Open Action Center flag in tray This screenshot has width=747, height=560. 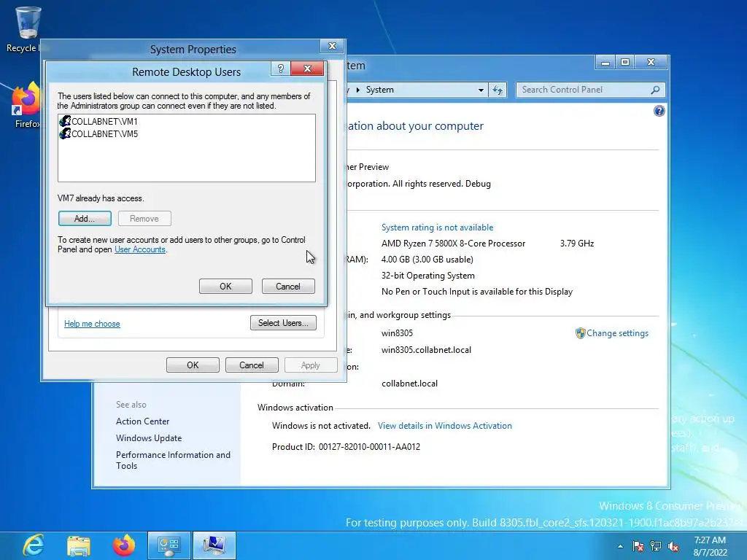click(x=638, y=546)
